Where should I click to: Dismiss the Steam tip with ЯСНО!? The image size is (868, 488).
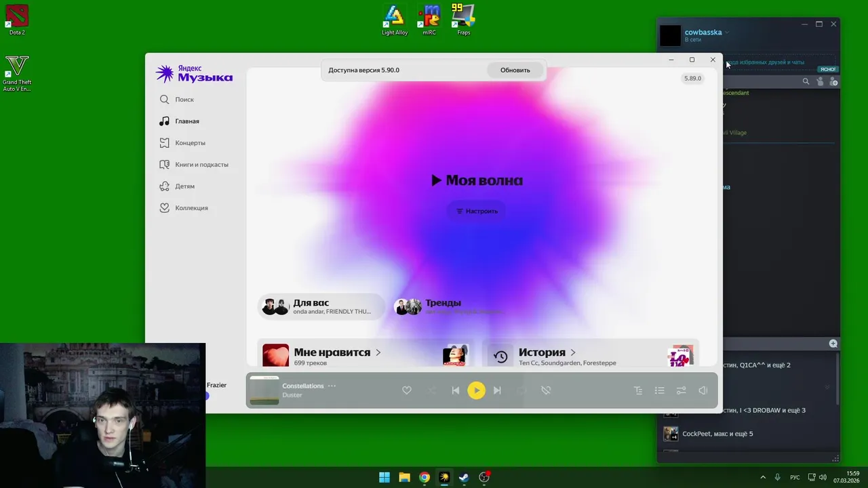click(828, 69)
